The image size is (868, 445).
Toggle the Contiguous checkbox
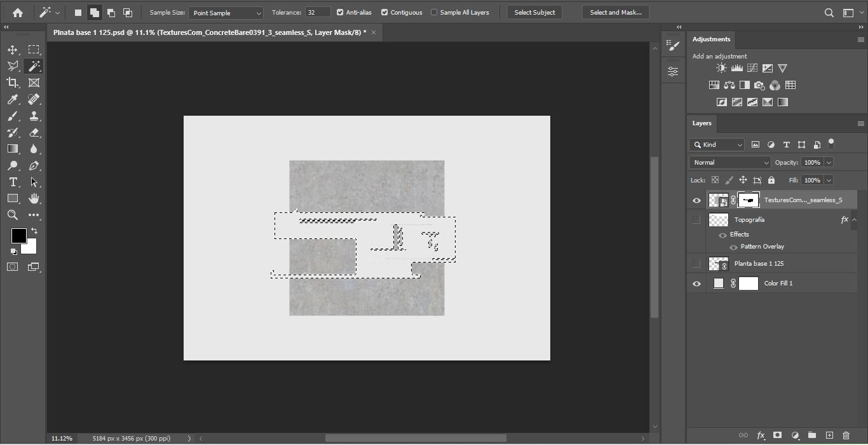(x=384, y=12)
